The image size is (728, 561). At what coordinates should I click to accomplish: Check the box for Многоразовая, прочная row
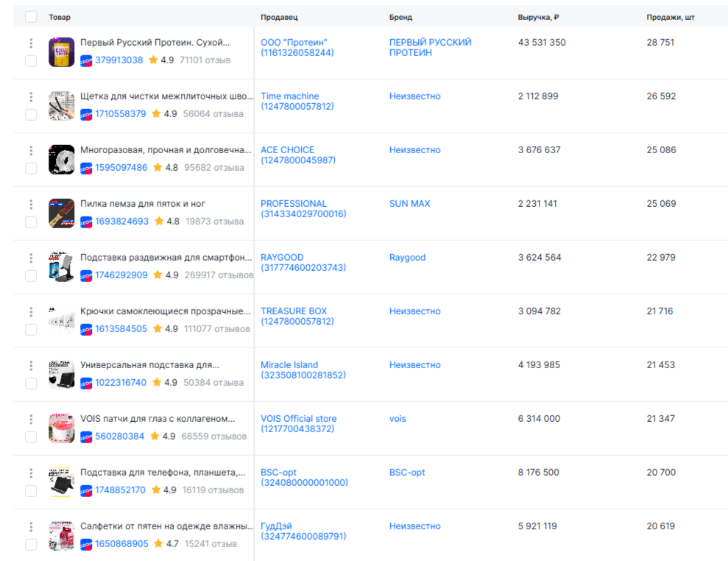click(x=31, y=168)
